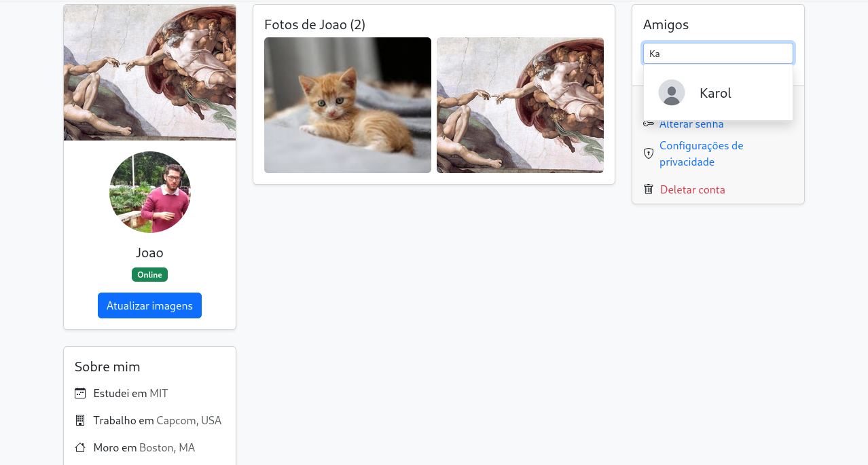The image size is (868, 465).
Task: Open the Alterar senha link
Action: coord(691,124)
